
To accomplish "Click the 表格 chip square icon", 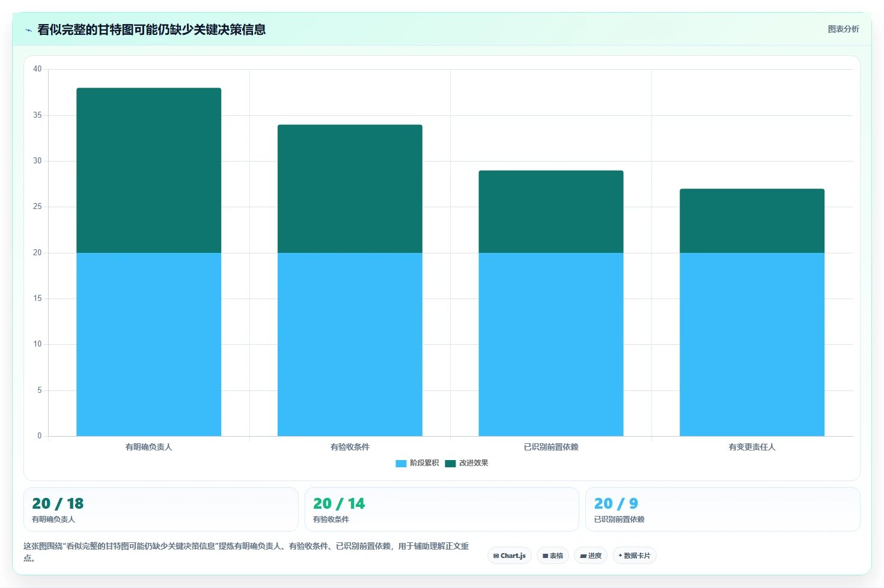I will pos(545,556).
